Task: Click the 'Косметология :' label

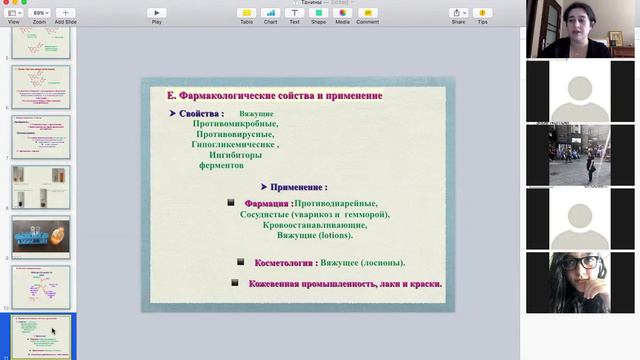Action: 286,263
